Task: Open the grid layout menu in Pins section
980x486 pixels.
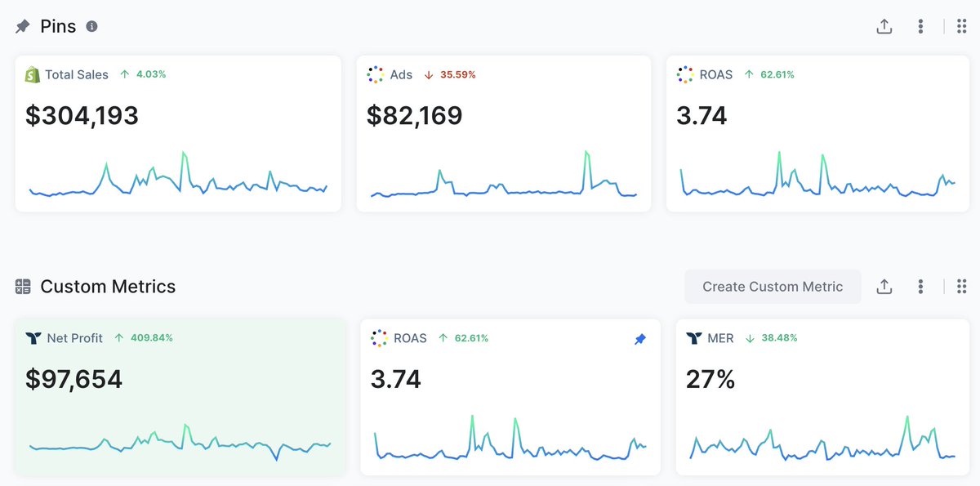Action: (x=960, y=25)
